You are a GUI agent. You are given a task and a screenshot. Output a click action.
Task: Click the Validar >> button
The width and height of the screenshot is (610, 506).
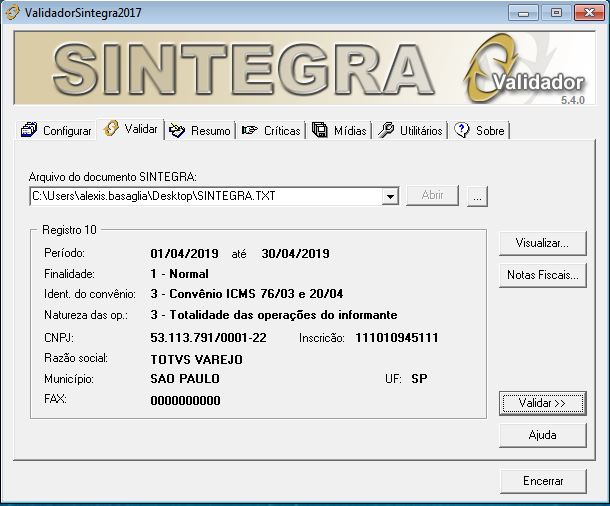coord(542,403)
